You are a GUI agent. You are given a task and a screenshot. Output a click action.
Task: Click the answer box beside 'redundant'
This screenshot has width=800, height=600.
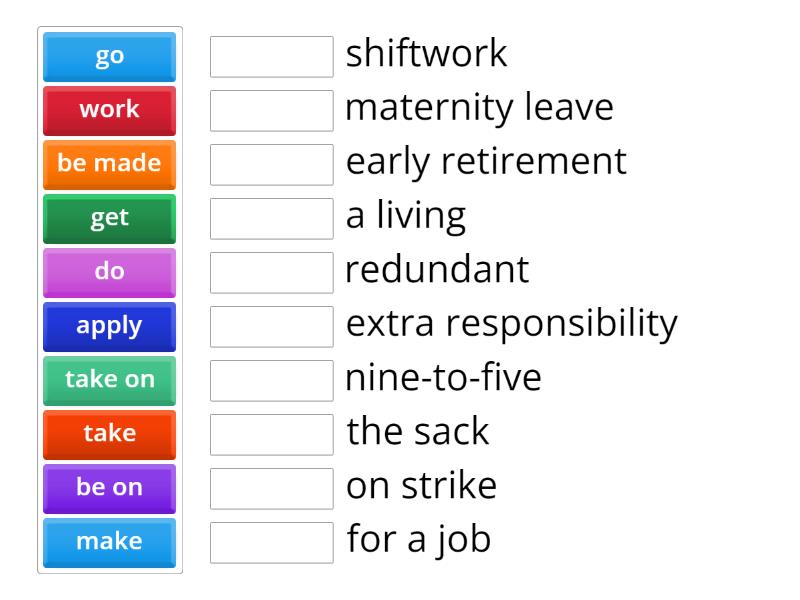pos(271,272)
